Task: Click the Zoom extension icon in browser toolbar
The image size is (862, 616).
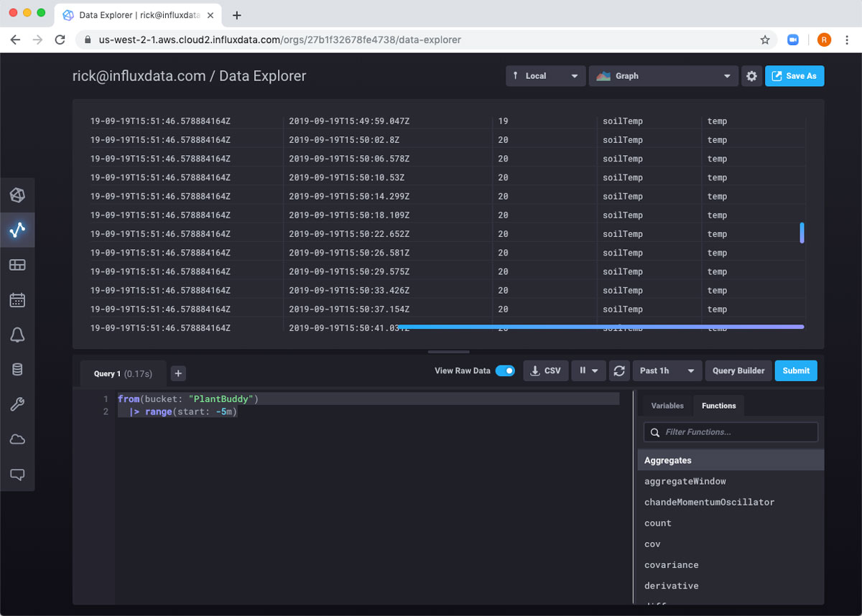Action: point(794,40)
